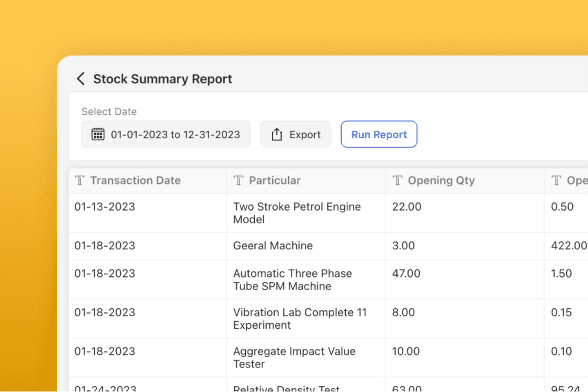Click the Opening Qty column header
Screen dimensions: 588x392
[465, 180]
